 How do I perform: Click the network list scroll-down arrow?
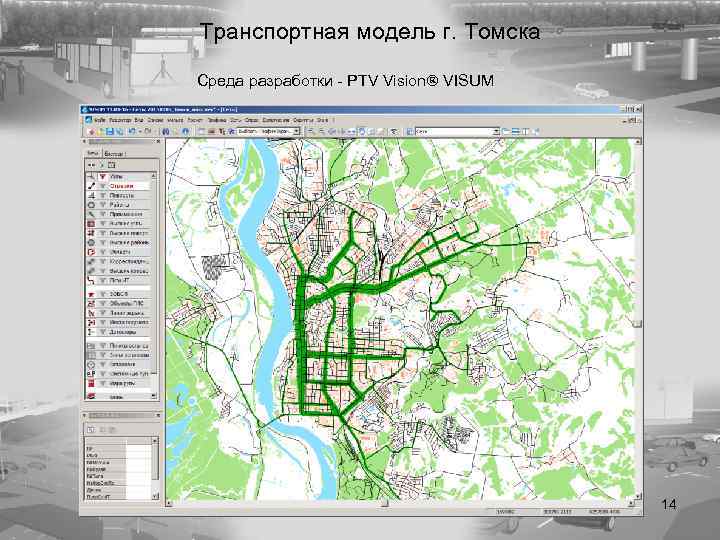(154, 395)
